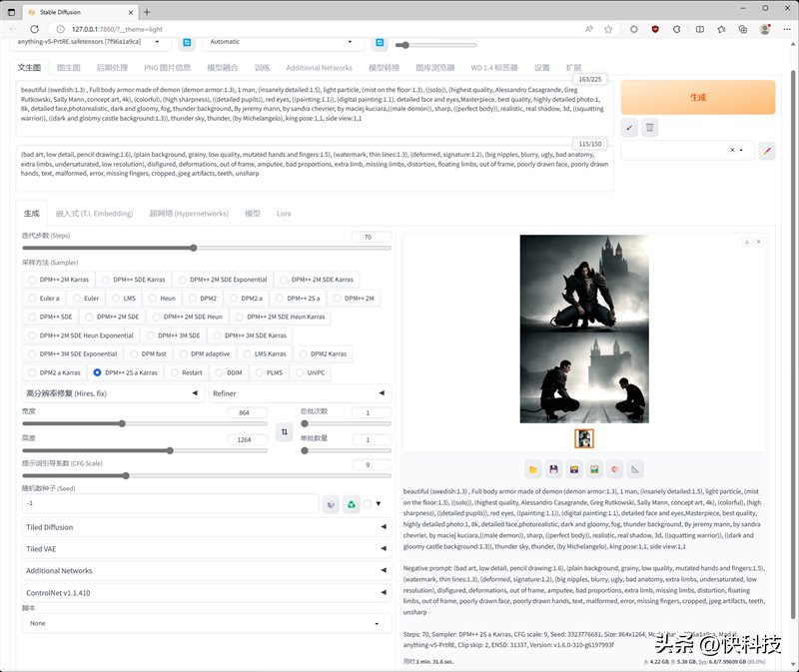Open the script None dropdown
This screenshot has height=672, width=799.
[207, 624]
